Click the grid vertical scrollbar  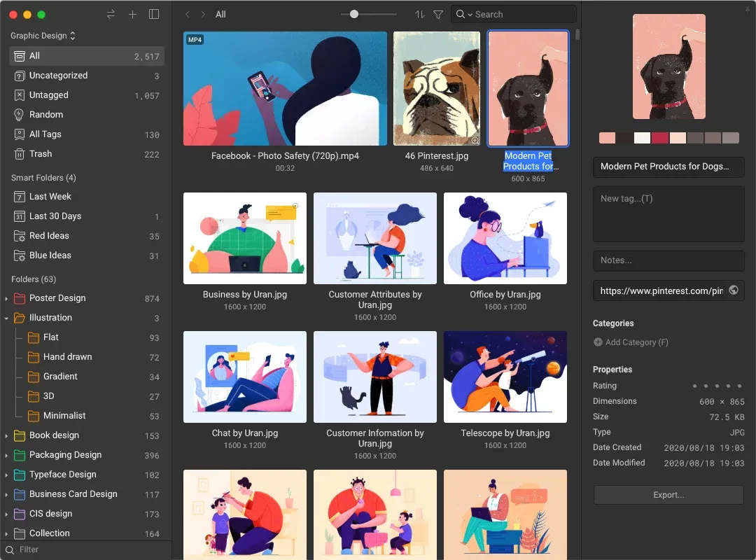[577, 35]
